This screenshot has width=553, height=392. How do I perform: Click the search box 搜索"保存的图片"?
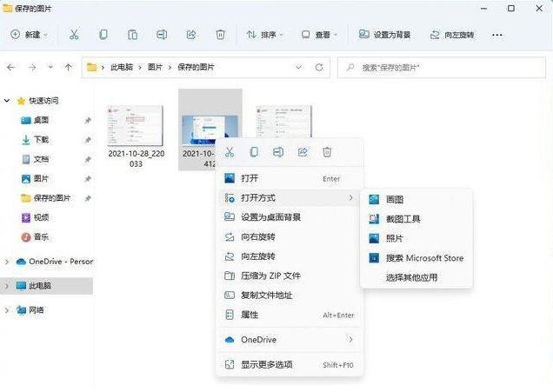tap(442, 67)
